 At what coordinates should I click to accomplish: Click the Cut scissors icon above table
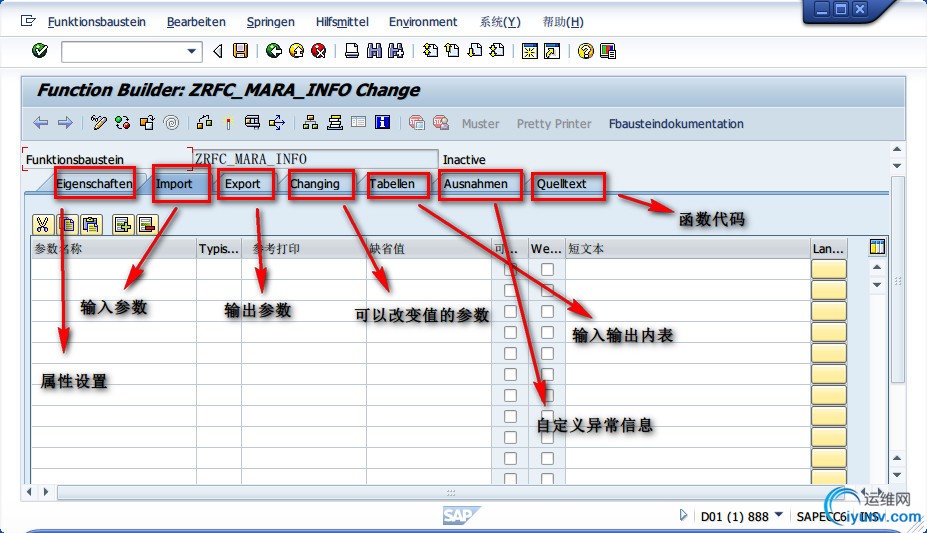pos(43,225)
